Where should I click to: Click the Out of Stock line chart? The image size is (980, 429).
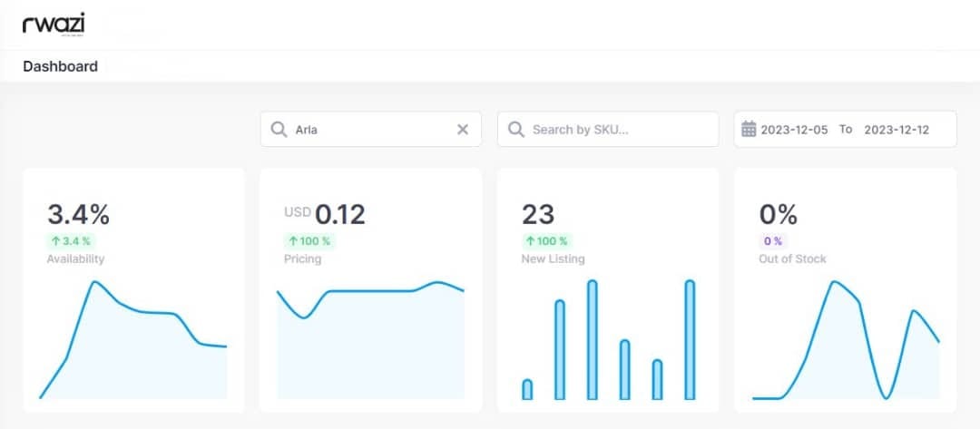pyautogui.click(x=846, y=340)
